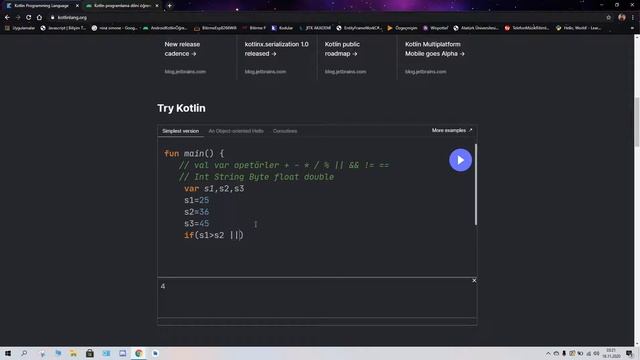Click the var s1,s2,s3 declaration line
Image resolution: width=640 pixels, height=360 pixels.
214,189
